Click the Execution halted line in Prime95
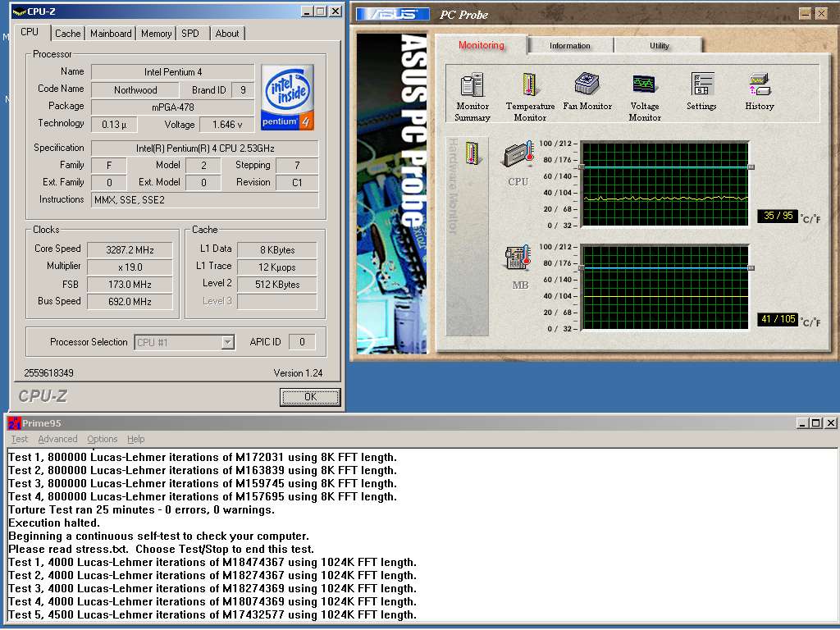 coord(54,523)
